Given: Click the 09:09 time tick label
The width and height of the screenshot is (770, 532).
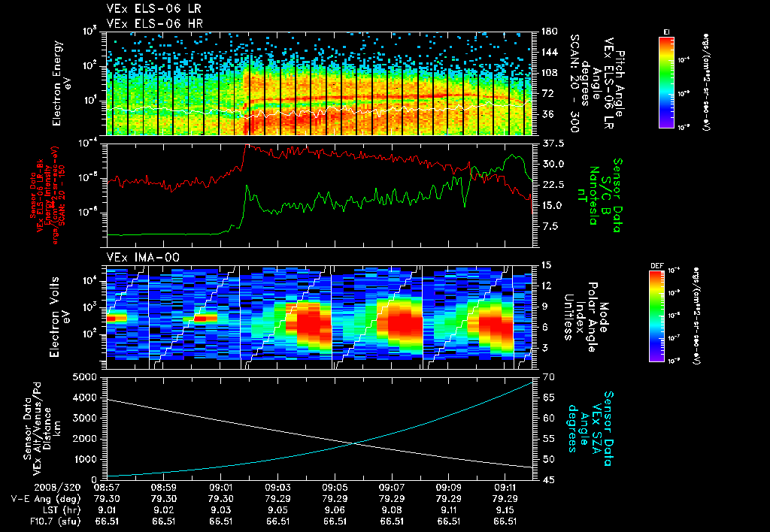Looking at the screenshot, I should (x=449, y=488).
